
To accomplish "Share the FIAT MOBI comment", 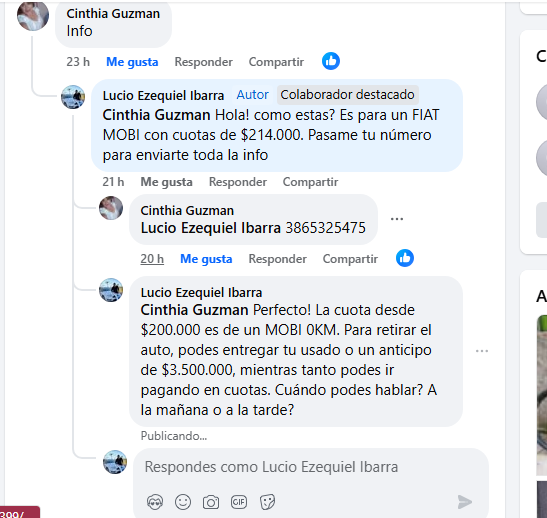I will pyautogui.click(x=310, y=182).
